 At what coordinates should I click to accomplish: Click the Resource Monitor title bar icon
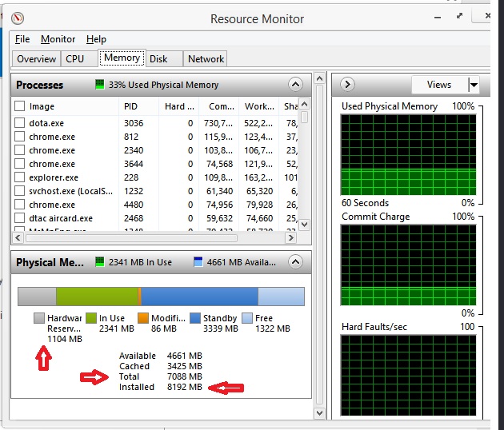[18, 18]
